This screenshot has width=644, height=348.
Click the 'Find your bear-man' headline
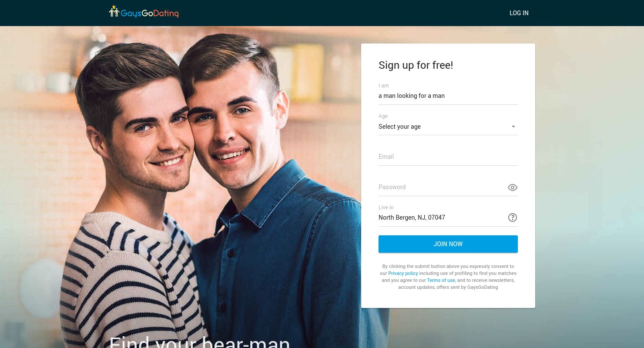coord(199,341)
